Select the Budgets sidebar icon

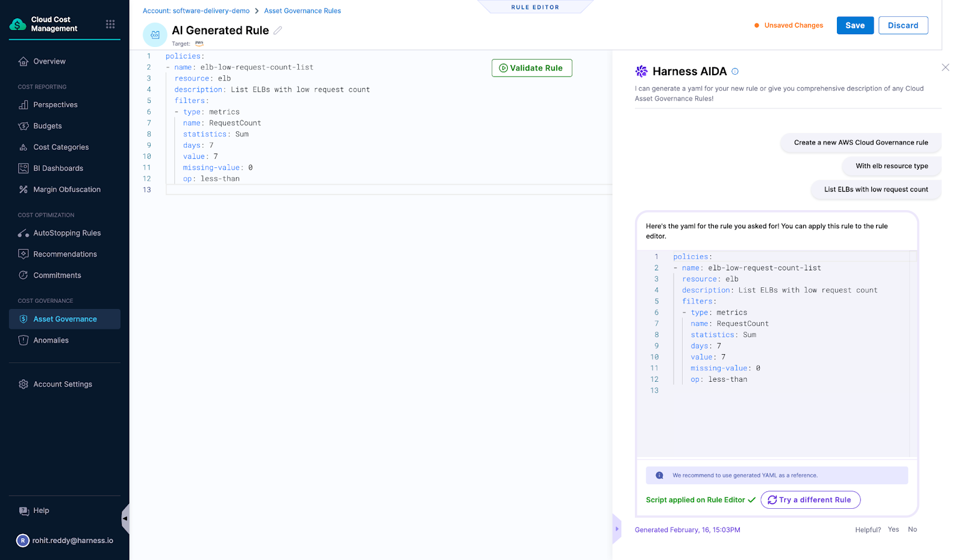[23, 125]
